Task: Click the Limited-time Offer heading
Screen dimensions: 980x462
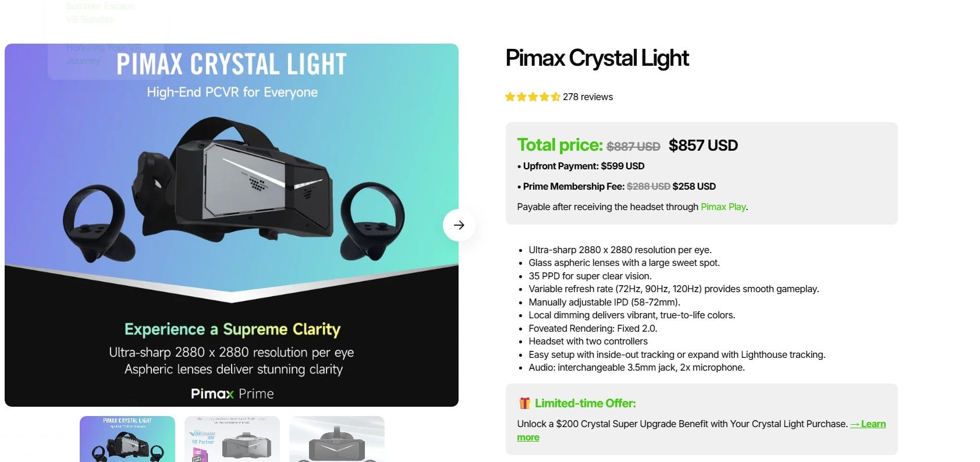Action: (x=585, y=403)
